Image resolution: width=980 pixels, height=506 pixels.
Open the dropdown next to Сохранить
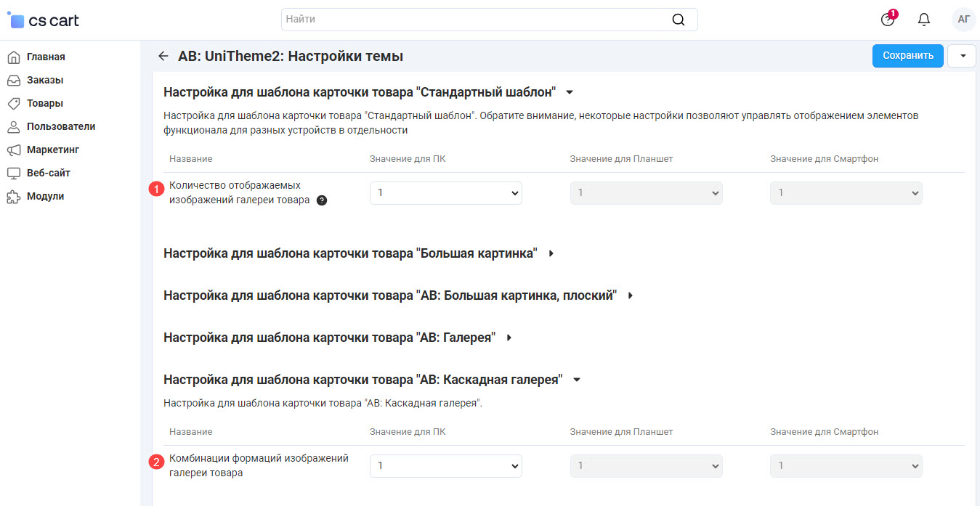click(962, 56)
